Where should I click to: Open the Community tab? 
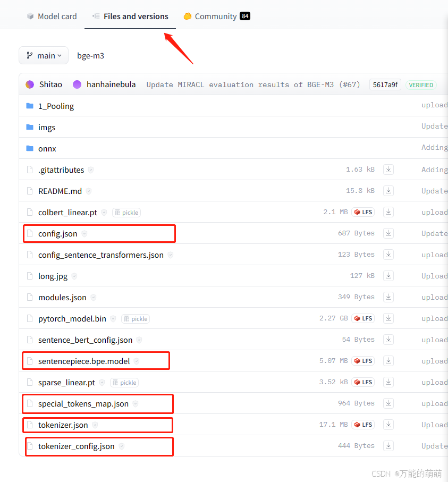pyautogui.click(x=216, y=16)
